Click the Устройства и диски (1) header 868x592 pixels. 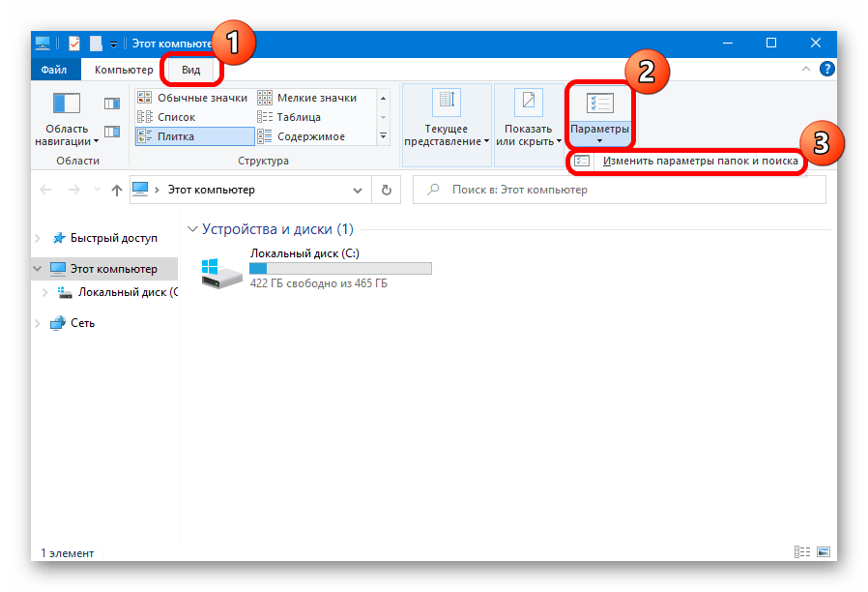pyautogui.click(x=277, y=229)
